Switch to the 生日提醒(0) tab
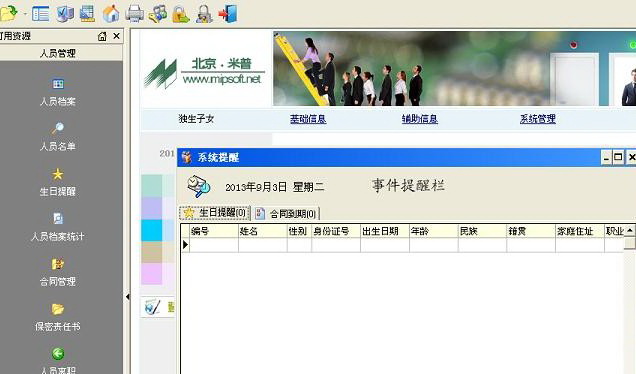Screen dimensions: 636x374 point(215,213)
